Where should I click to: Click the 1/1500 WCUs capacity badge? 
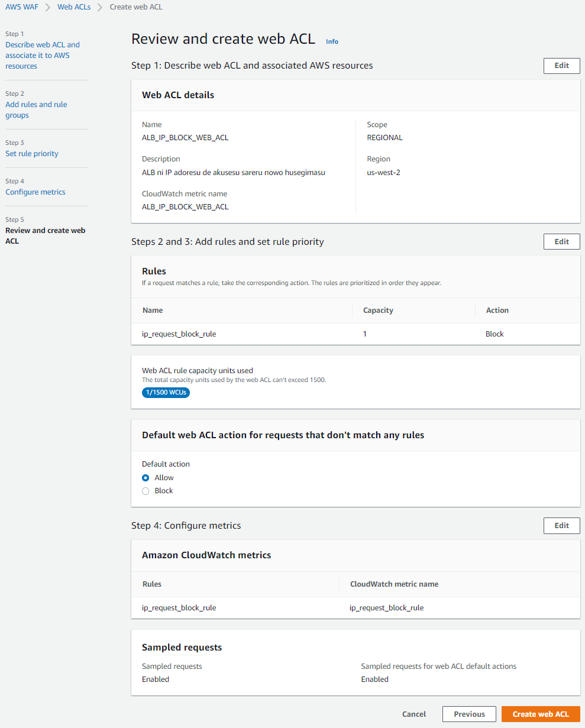(166, 393)
